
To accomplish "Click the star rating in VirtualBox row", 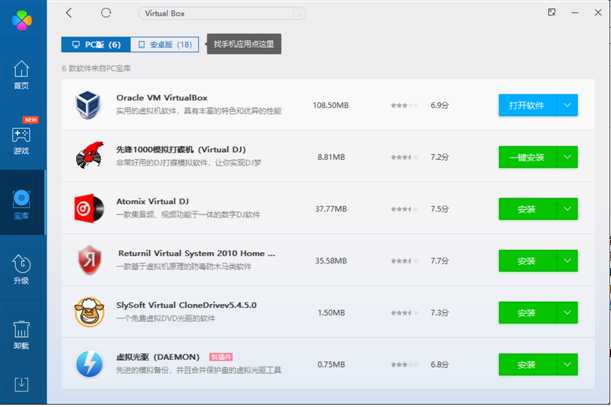I will pos(404,105).
